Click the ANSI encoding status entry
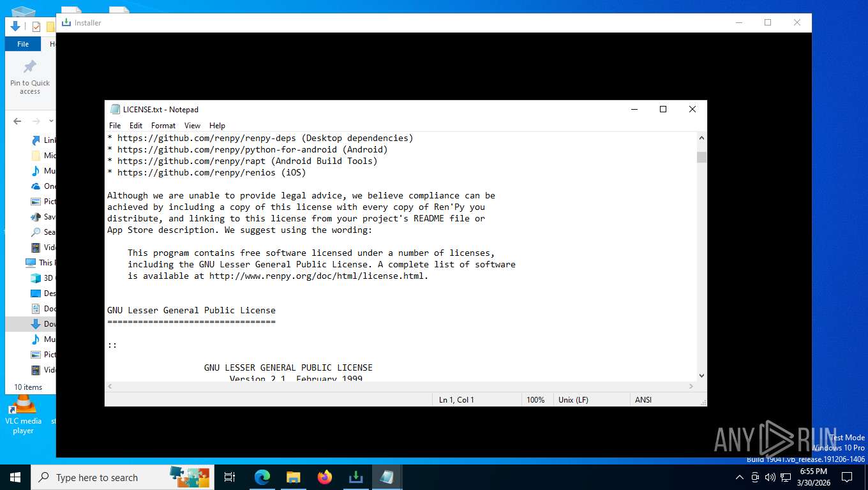This screenshot has height=490, width=868. point(643,400)
